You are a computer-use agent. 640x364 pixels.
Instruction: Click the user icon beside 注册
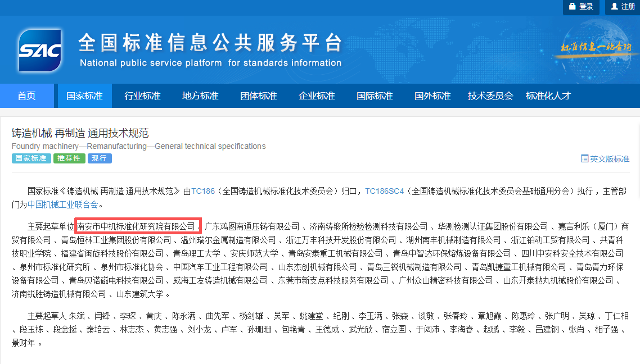(x=614, y=7)
